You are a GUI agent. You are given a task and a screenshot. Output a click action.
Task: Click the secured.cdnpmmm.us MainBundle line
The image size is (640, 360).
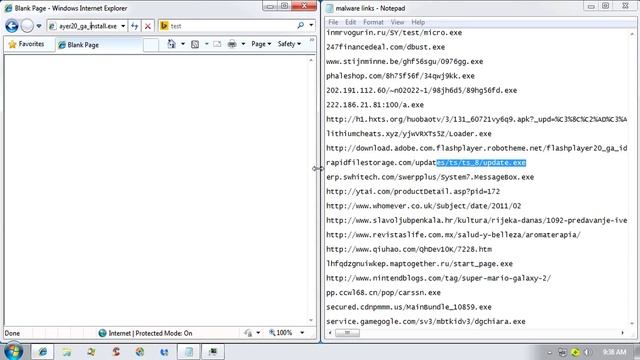(x=409, y=307)
